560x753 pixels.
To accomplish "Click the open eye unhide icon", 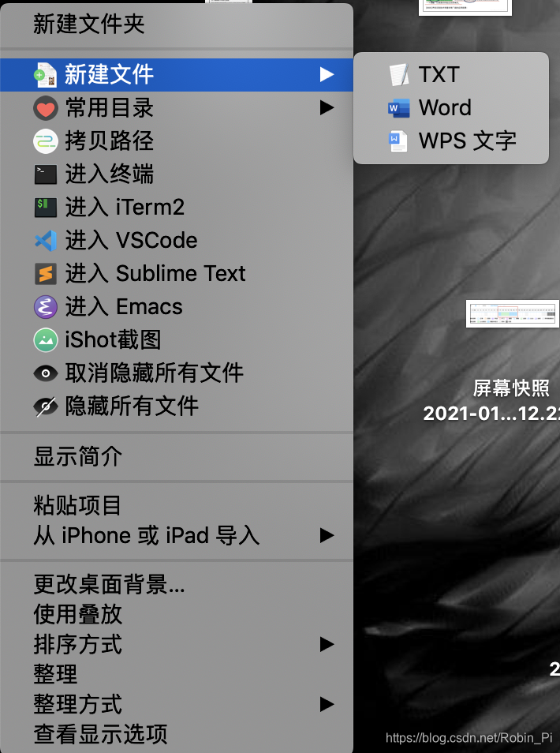I will (46, 373).
